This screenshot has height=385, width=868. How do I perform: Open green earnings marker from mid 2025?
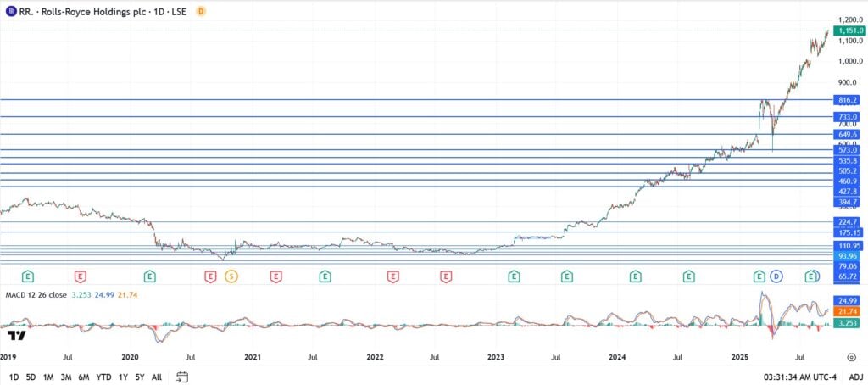[x=811, y=276]
